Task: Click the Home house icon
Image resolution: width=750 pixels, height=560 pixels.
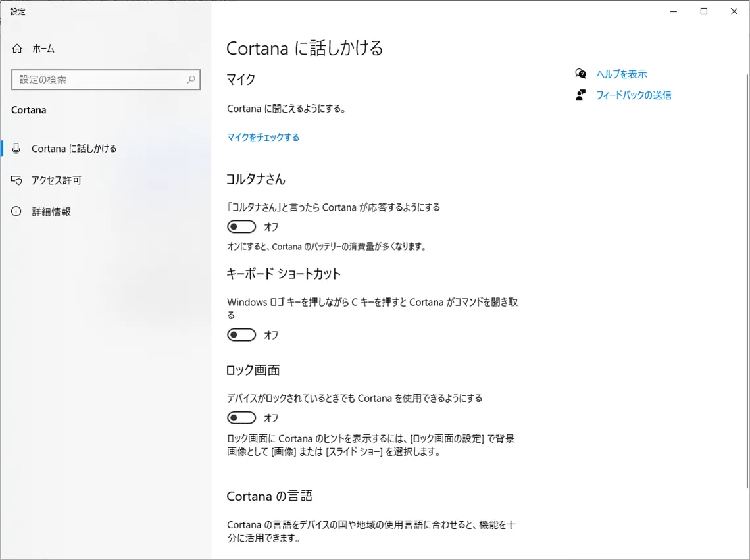Action: [x=17, y=48]
